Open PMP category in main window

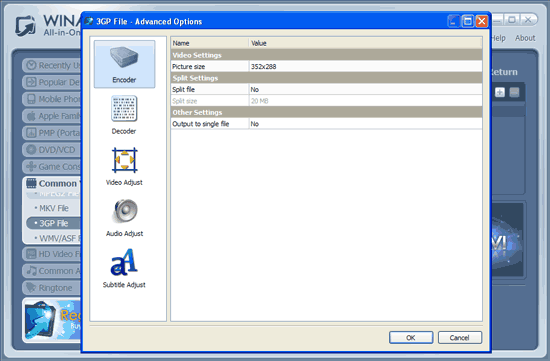pyautogui.click(x=52, y=133)
